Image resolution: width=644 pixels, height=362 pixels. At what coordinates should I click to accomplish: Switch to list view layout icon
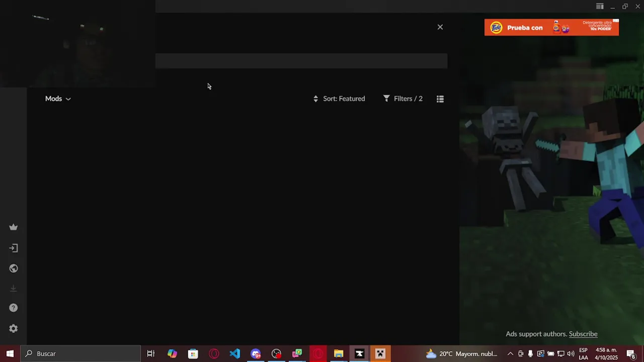click(440, 99)
